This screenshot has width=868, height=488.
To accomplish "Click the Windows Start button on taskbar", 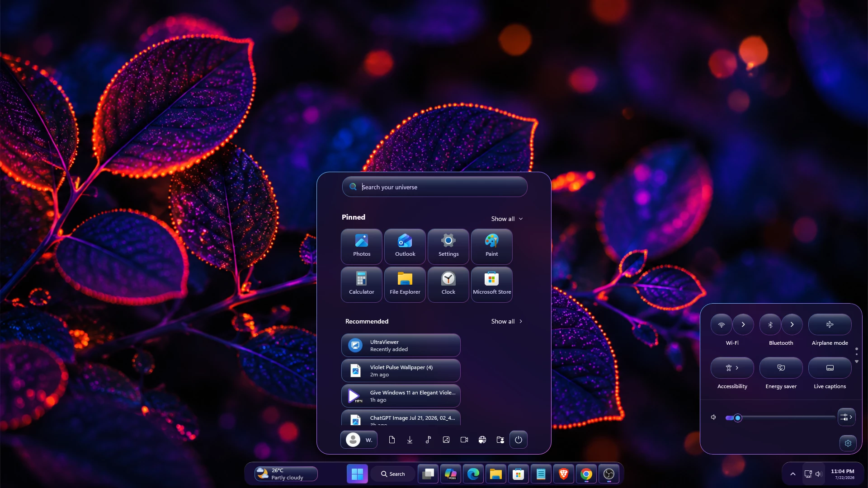I will (x=357, y=474).
